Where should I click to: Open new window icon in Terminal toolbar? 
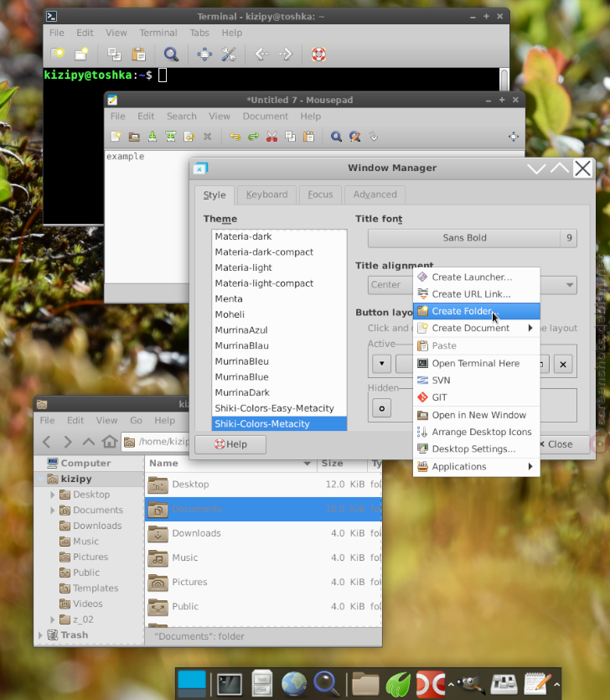(81, 54)
